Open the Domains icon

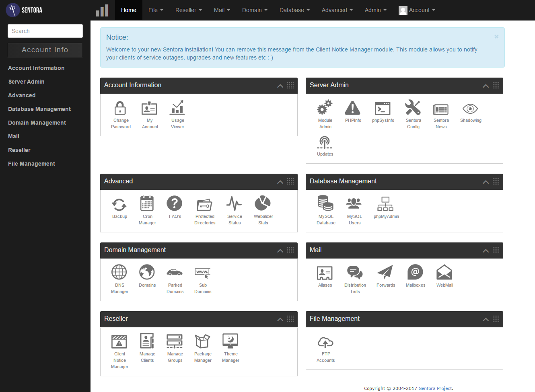point(147,272)
